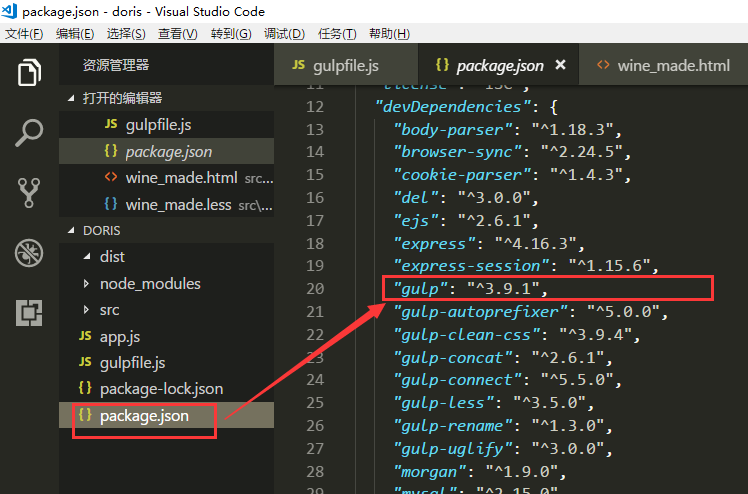Click braces icon beside package-lock.json
Image resolution: width=748 pixels, height=494 pixels.
point(85,388)
